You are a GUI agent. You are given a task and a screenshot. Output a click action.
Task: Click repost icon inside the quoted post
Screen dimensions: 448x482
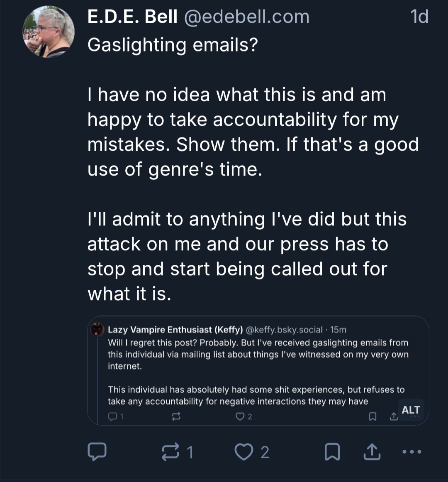pyautogui.click(x=176, y=416)
